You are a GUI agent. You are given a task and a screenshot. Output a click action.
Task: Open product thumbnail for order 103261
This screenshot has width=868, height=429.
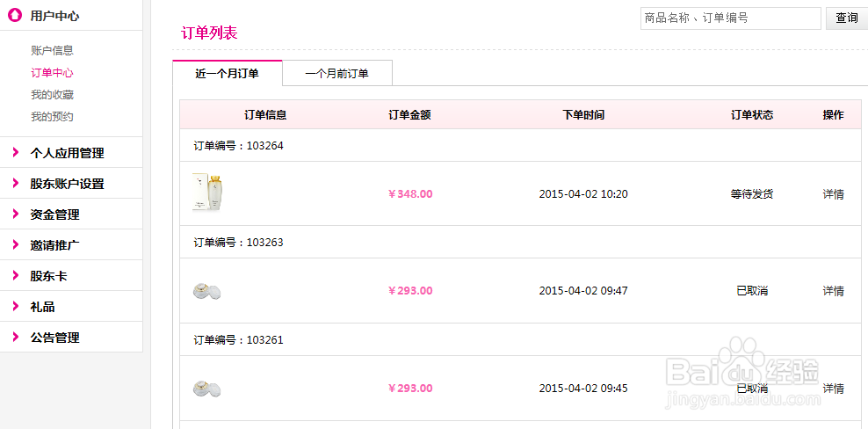[206, 389]
